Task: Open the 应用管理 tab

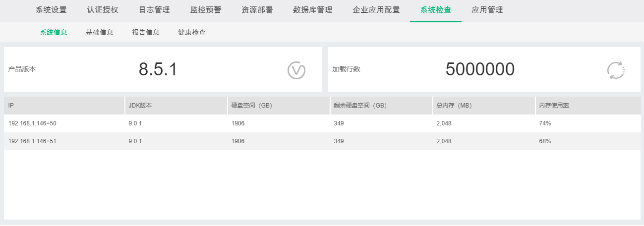Action: pos(487,10)
